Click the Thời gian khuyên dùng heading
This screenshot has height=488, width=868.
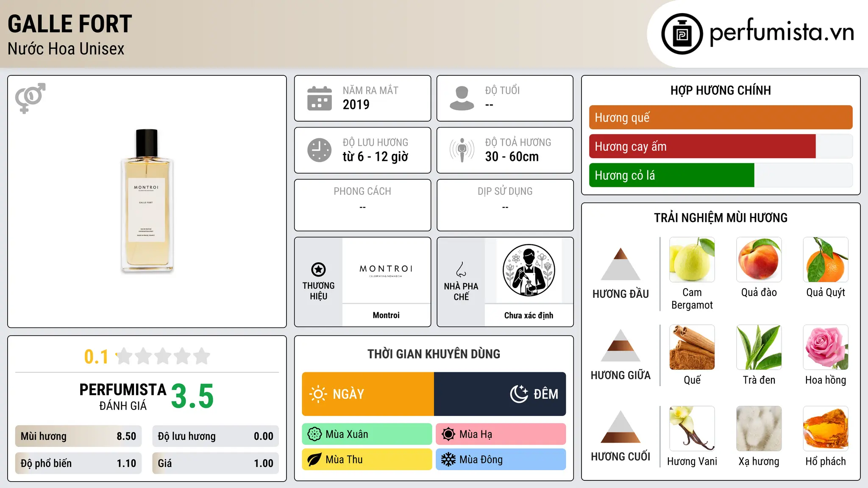(434, 354)
